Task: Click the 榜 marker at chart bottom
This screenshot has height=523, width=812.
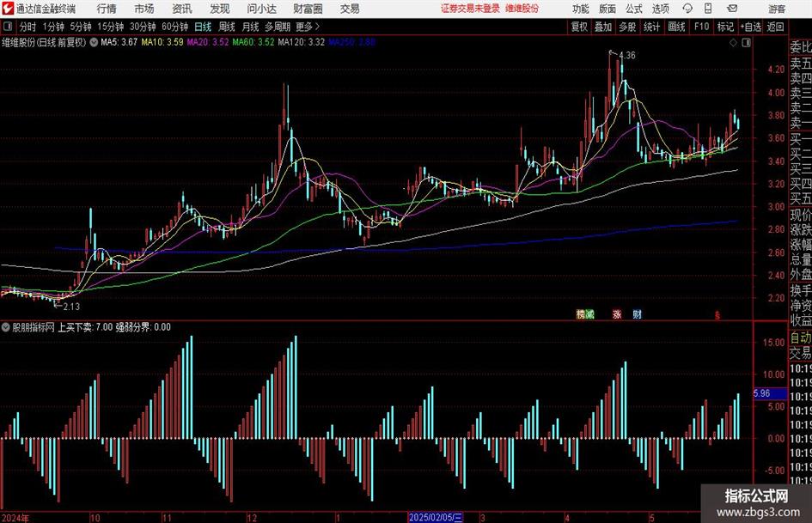Action: tap(581, 314)
